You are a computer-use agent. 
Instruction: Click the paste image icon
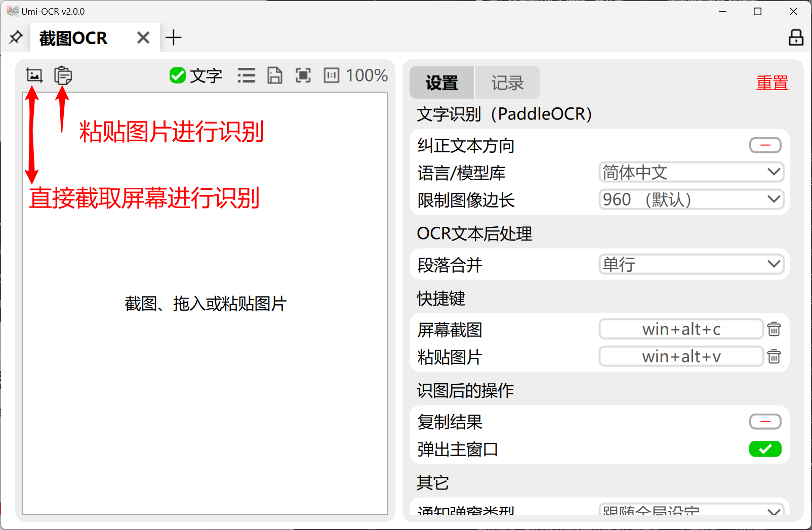[x=63, y=75]
